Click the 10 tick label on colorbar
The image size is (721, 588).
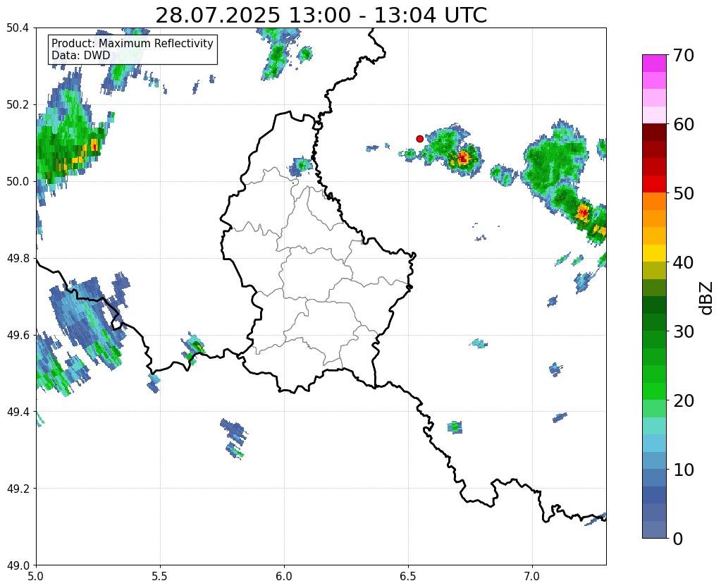pos(684,470)
